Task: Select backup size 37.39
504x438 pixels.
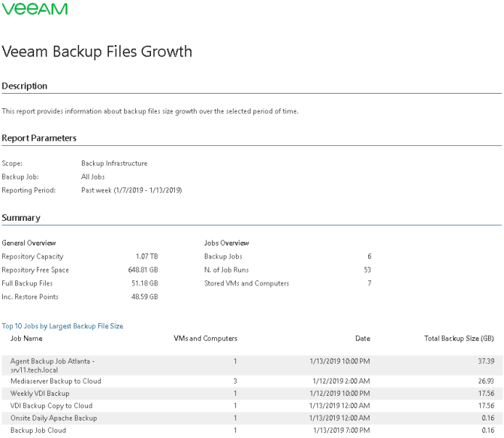Action: tap(486, 362)
